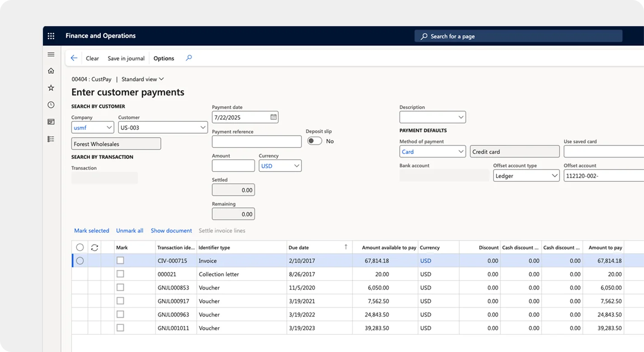This screenshot has width=644, height=352.
Task: Mark the 000021 collection letter checkbox
Action: coord(120,274)
